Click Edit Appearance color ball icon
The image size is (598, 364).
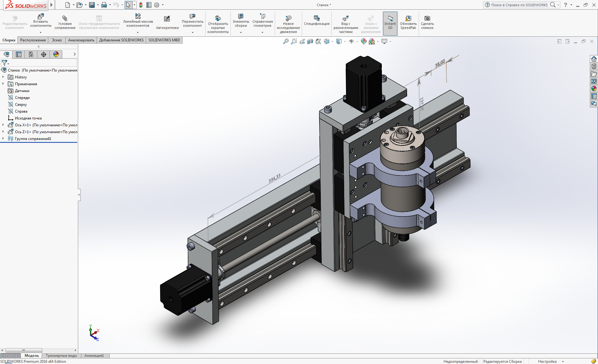[363, 41]
